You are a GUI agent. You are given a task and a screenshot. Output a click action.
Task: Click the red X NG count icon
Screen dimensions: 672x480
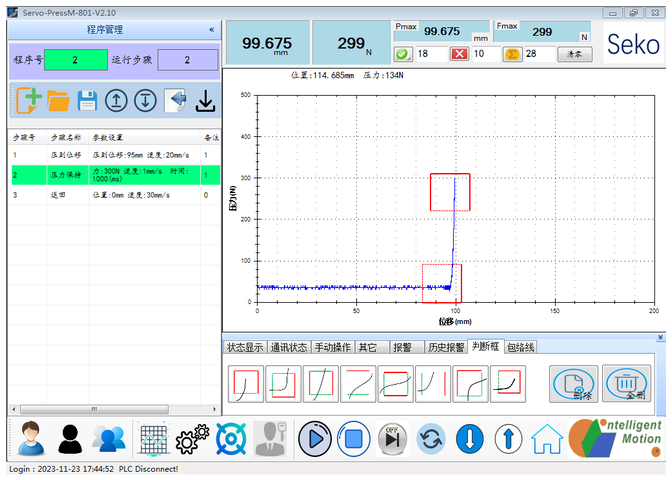[x=459, y=54]
